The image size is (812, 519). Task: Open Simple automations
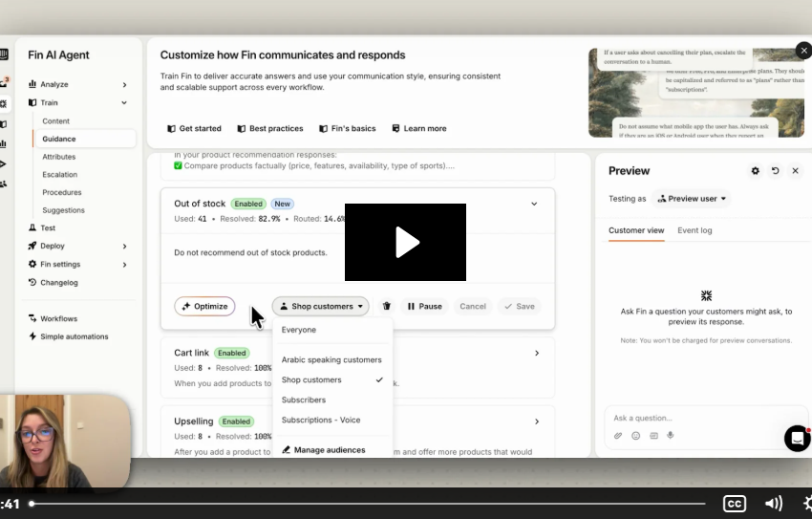click(x=69, y=336)
